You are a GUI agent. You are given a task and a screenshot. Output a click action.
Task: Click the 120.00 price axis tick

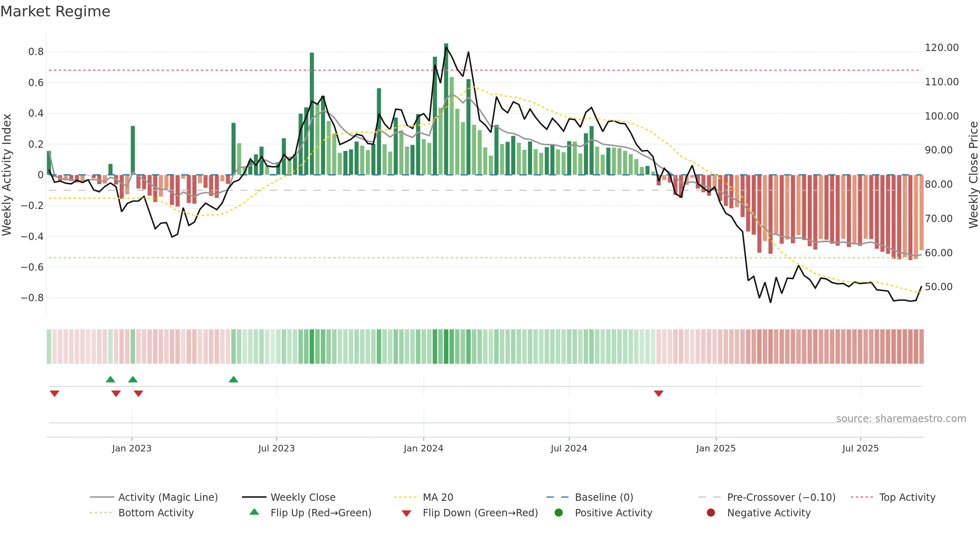tap(942, 48)
